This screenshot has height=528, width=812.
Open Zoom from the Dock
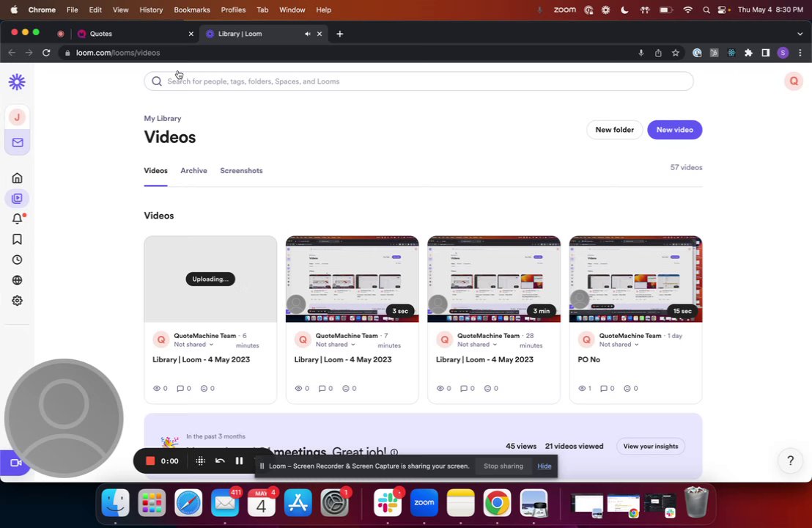click(x=424, y=502)
